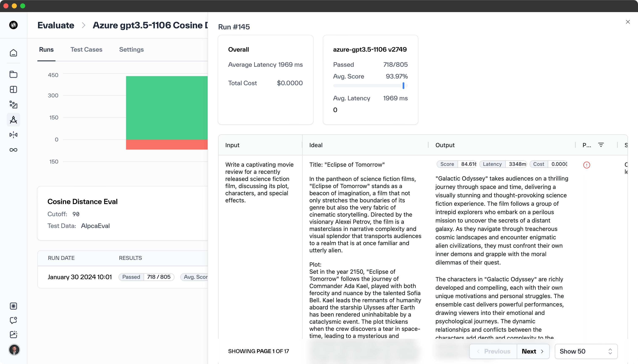Click the compass evaluate icon in sidebar

[x=13, y=120]
